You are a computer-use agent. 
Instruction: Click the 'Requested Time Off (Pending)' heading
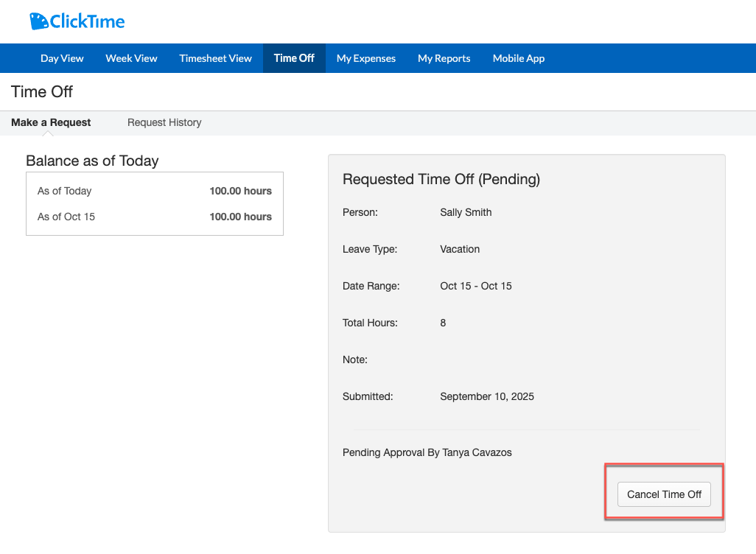(x=441, y=179)
